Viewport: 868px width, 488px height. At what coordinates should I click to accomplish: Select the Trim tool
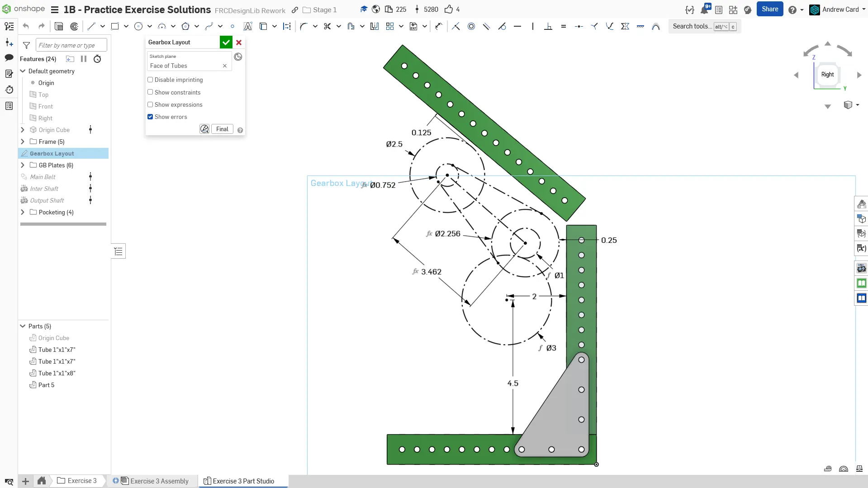[327, 26]
